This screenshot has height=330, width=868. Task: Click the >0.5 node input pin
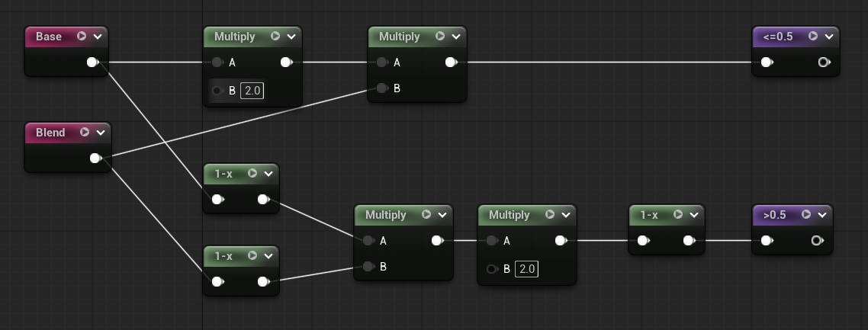(767, 241)
